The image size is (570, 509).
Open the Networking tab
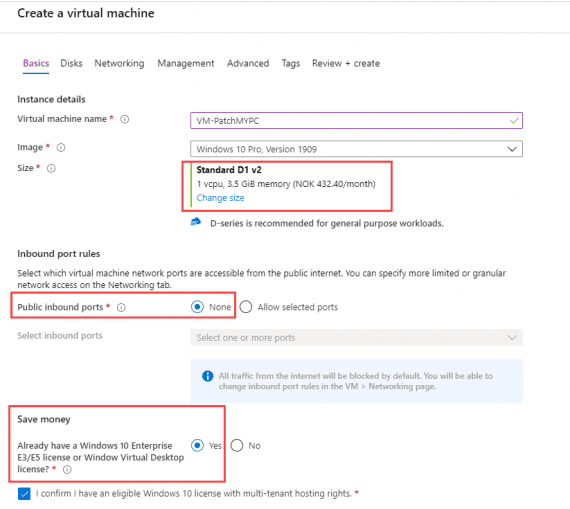point(120,63)
